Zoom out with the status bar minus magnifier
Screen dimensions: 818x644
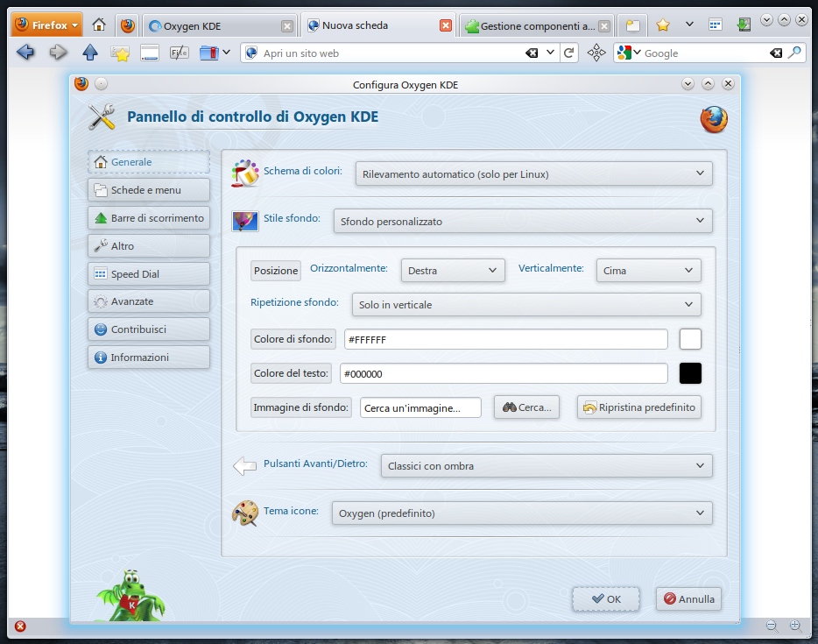772,626
